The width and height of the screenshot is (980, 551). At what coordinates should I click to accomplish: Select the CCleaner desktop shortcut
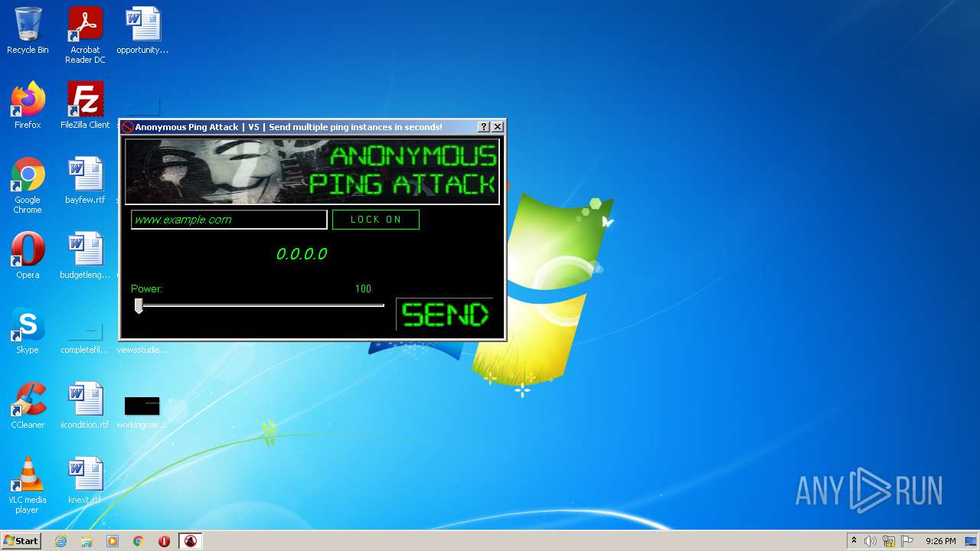28,406
